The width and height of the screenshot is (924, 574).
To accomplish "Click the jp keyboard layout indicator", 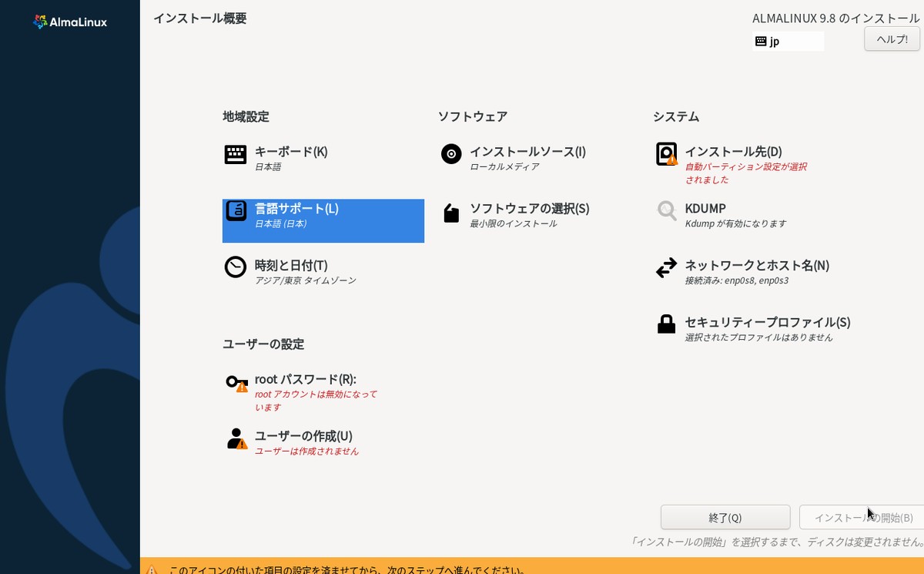I will [788, 42].
